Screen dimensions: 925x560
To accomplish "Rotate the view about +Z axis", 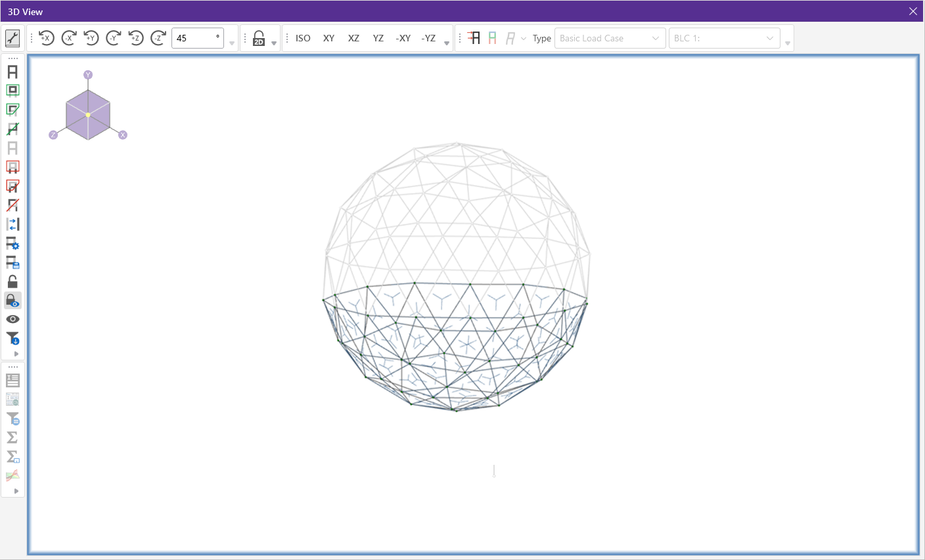I will point(136,38).
